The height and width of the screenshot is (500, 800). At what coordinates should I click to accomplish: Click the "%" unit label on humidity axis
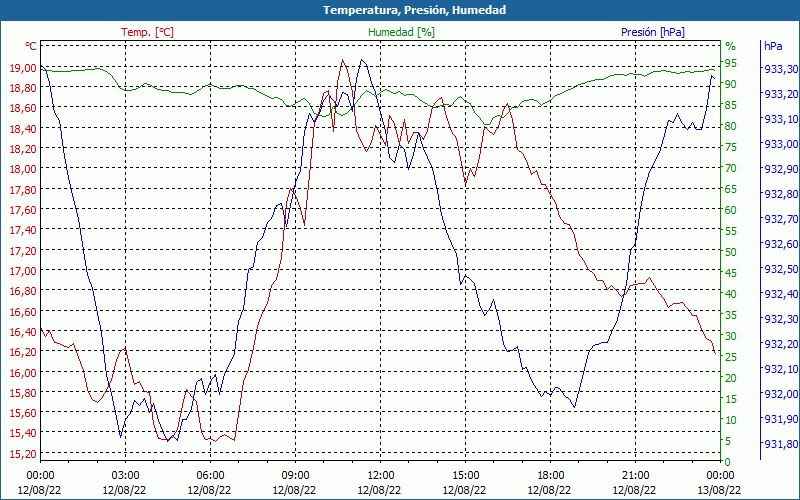[731, 46]
